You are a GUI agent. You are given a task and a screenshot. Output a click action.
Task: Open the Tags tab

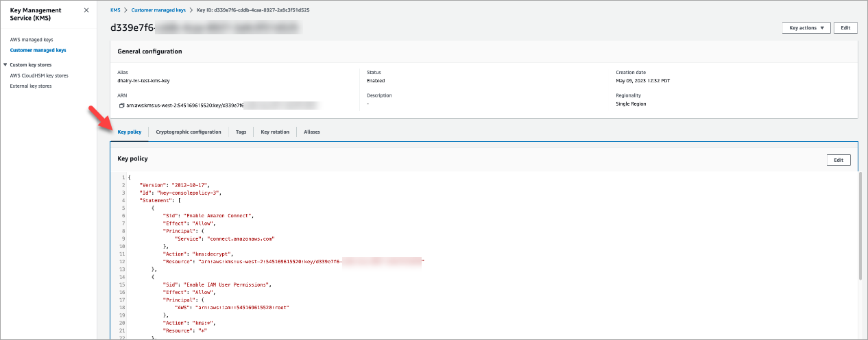pyautogui.click(x=241, y=132)
